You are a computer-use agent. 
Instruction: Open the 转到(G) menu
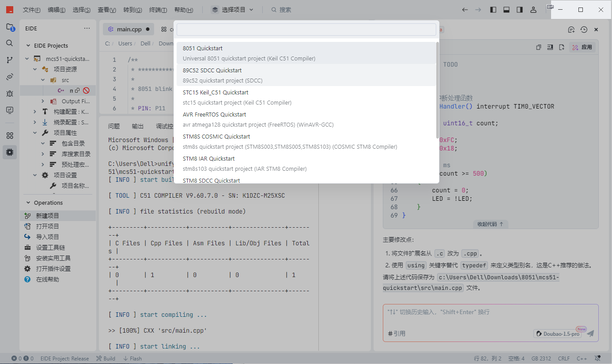pyautogui.click(x=132, y=10)
